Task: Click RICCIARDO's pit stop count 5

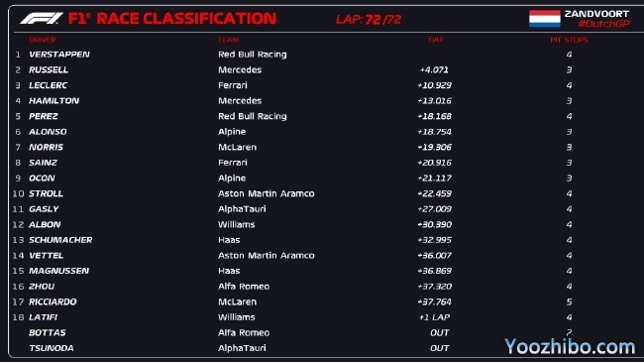Action: (x=570, y=302)
